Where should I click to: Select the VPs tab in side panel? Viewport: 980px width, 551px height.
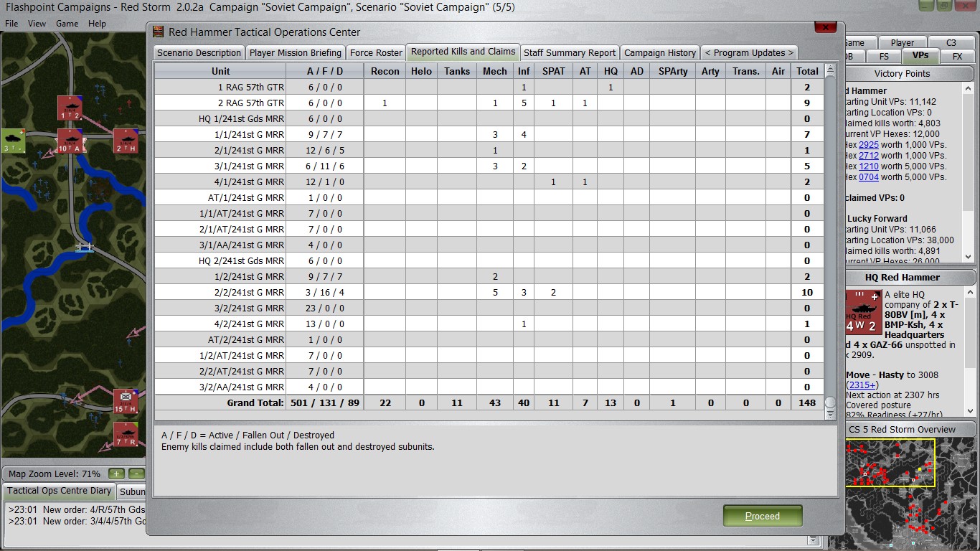920,55
